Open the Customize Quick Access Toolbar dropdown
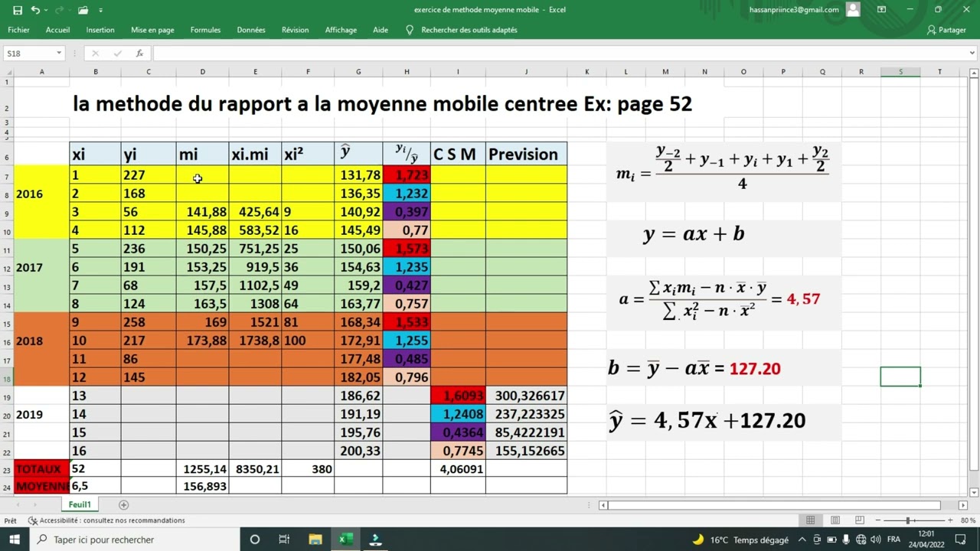980x551 pixels. click(x=100, y=11)
